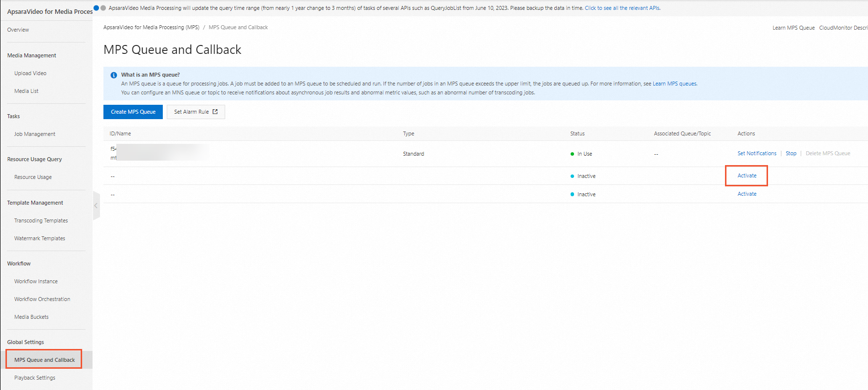This screenshot has width=868, height=390.
Task: Click the 'In Use' status text
Action: [x=584, y=154]
